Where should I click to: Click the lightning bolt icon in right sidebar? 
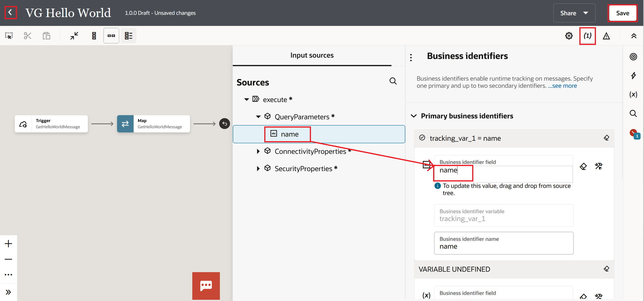point(633,76)
